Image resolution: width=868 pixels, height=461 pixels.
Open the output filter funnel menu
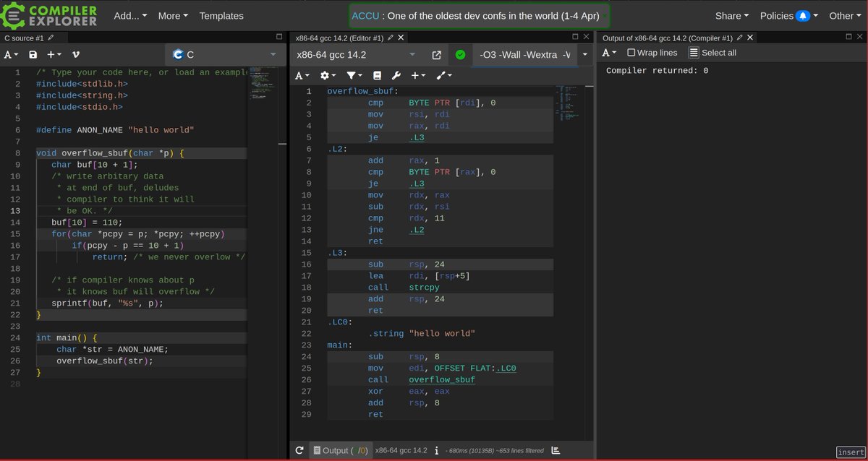[x=354, y=75]
